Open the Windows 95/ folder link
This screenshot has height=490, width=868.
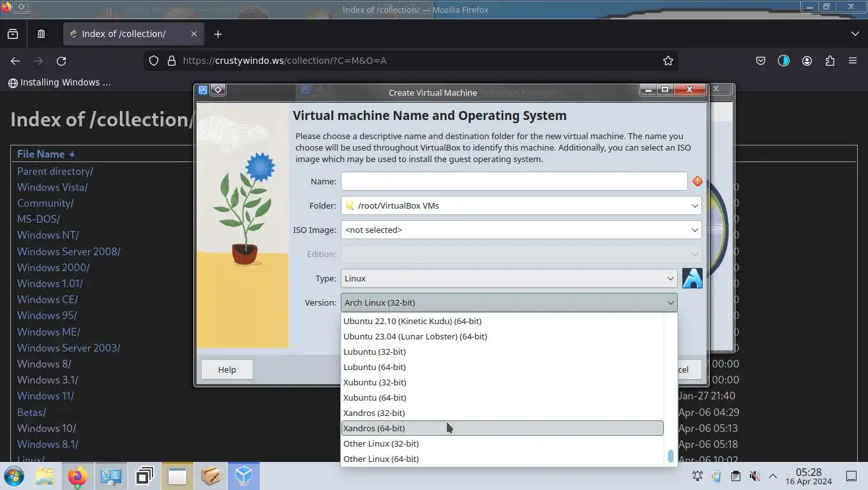pyautogui.click(x=47, y=315)
